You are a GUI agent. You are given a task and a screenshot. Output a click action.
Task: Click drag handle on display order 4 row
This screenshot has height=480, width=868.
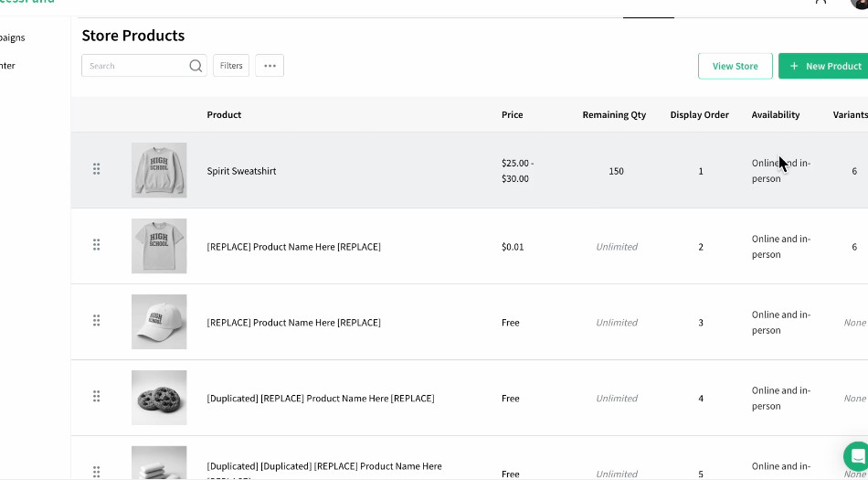[96, 397]
